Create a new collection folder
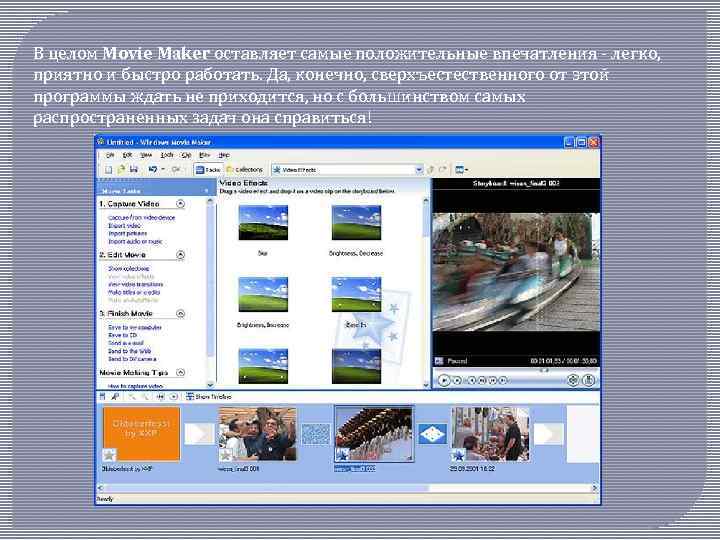Screen dimensions: 720x540 tap(443, 169)
